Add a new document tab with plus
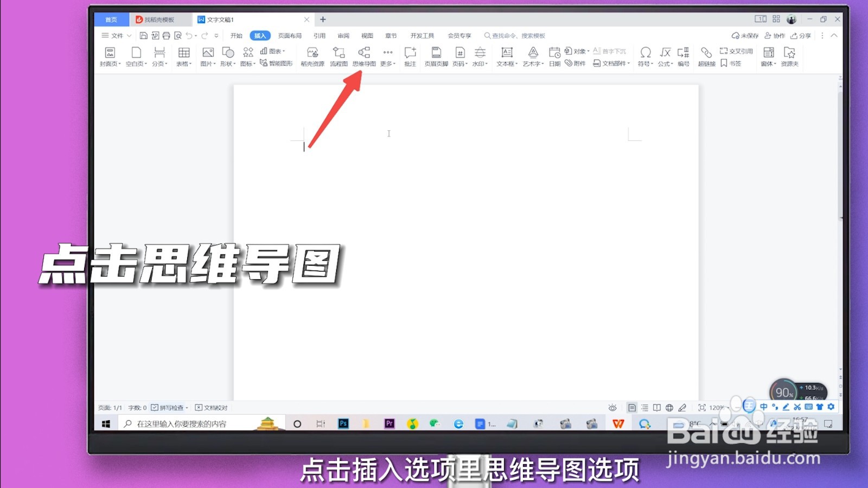This screenshot has width=868, height=488. [x=323, y=20]
